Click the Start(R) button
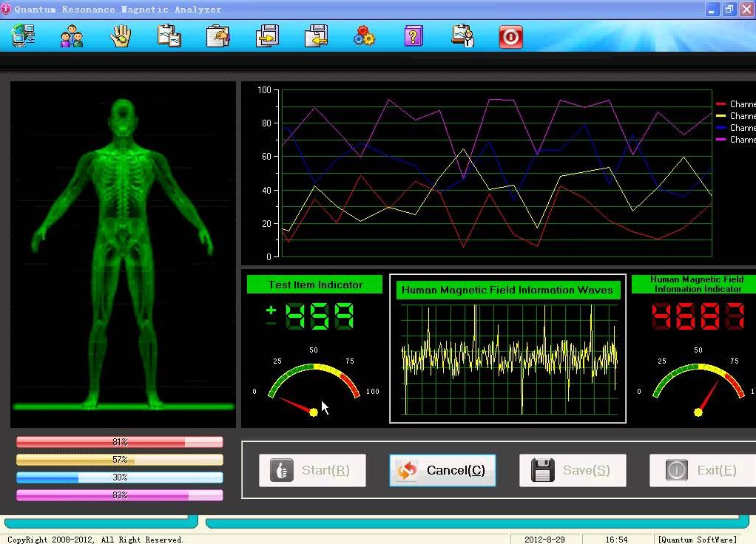 [312, 470]
